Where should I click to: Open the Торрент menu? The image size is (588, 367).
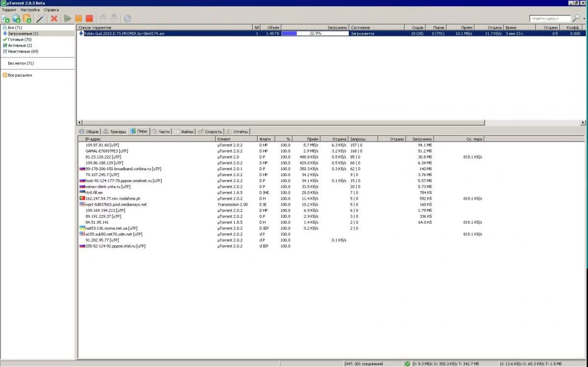point(9,10)
